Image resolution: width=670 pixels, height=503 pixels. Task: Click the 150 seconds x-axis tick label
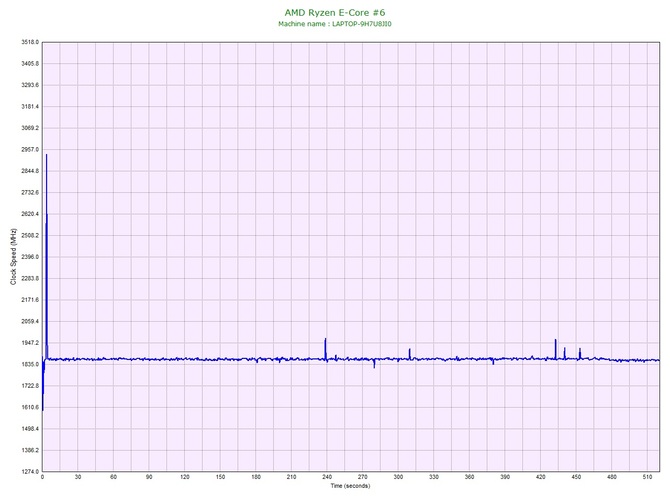pyautogui.click(x=220, y=477)
